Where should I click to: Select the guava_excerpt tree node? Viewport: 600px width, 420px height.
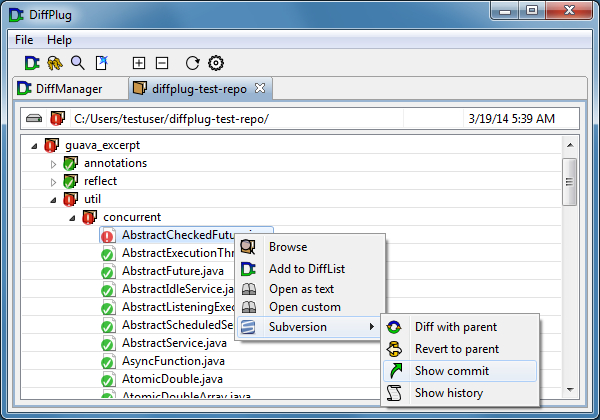tap(103, 145)
